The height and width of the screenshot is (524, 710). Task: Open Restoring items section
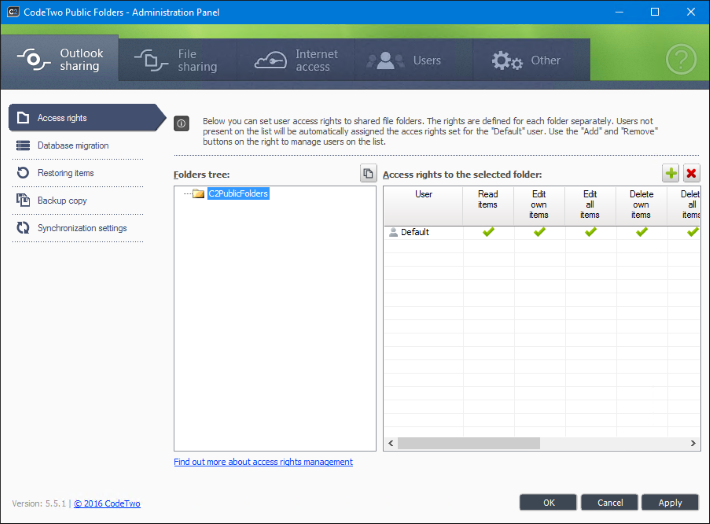[77, 173]
